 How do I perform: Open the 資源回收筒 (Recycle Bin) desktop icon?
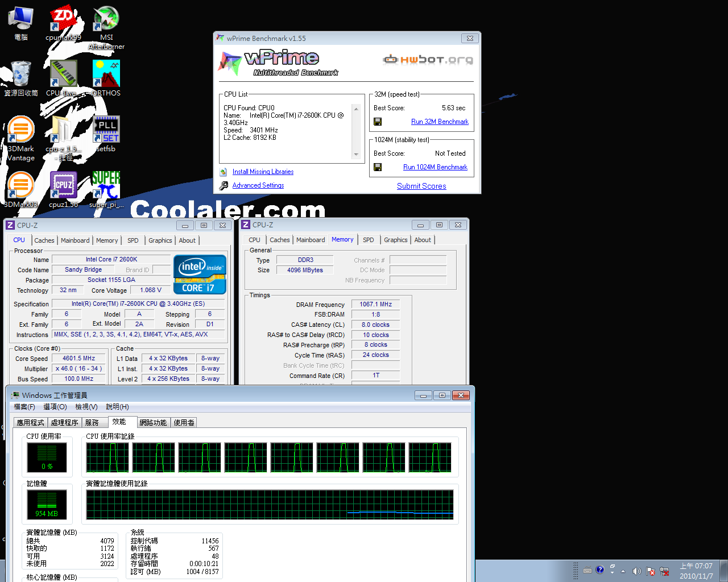[21, 78]
